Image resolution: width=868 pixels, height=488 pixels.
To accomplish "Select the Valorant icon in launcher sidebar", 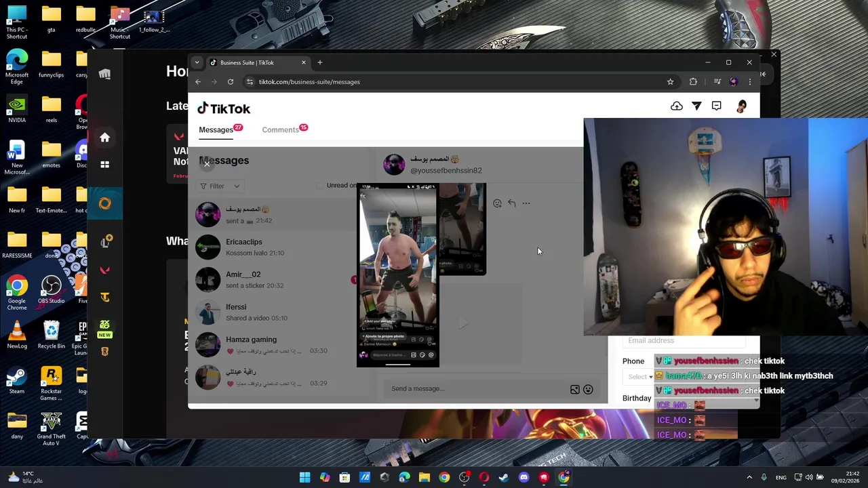I will (x=105, y=270).
